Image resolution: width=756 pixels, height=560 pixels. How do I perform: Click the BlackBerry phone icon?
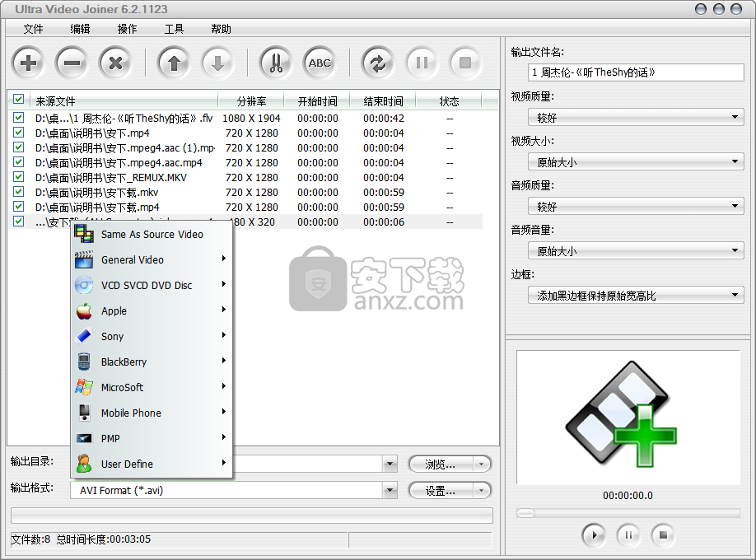tap(84, 362)
